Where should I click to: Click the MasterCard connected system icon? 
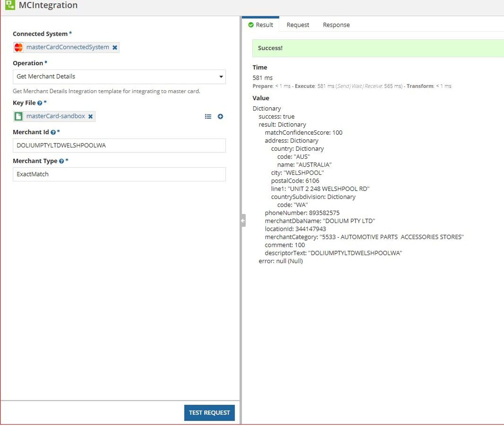pyautogui.click(x=19, y=47)
